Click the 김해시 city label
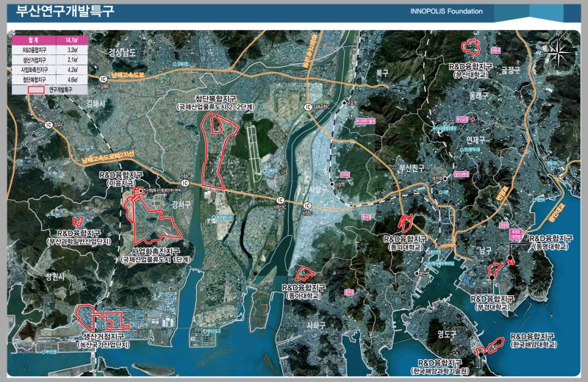This screenshot has width=588, height=382. (96, 104)
